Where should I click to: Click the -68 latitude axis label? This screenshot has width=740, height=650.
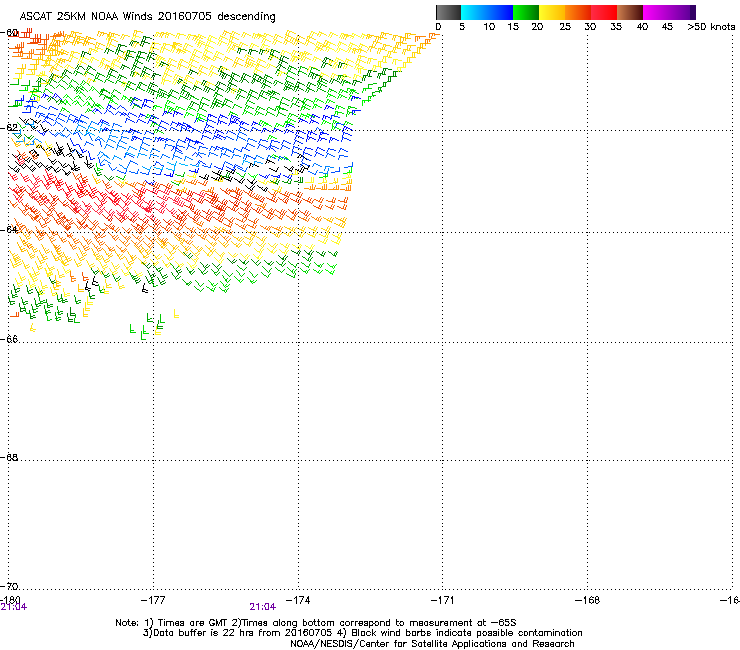click(9, 457)
